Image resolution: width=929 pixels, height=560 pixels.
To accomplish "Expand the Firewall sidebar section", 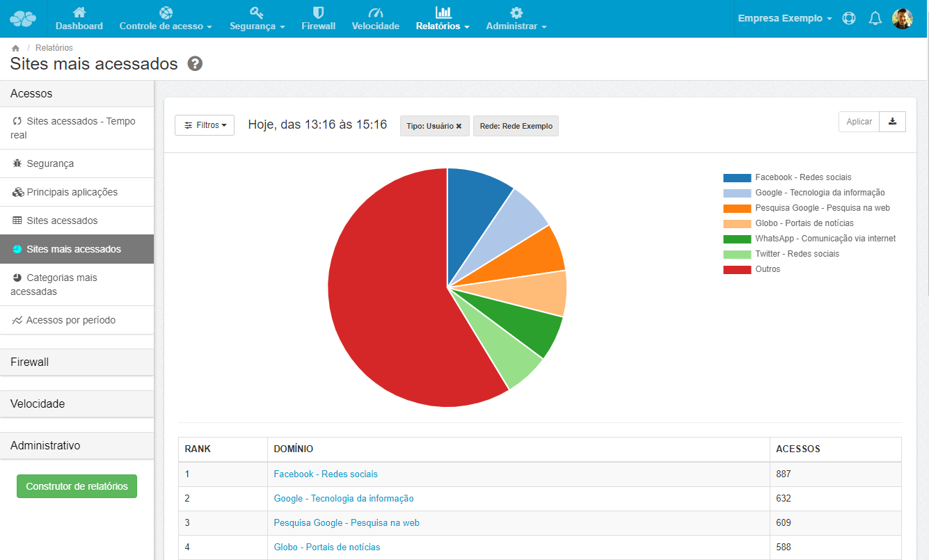I will coord(77,362).
